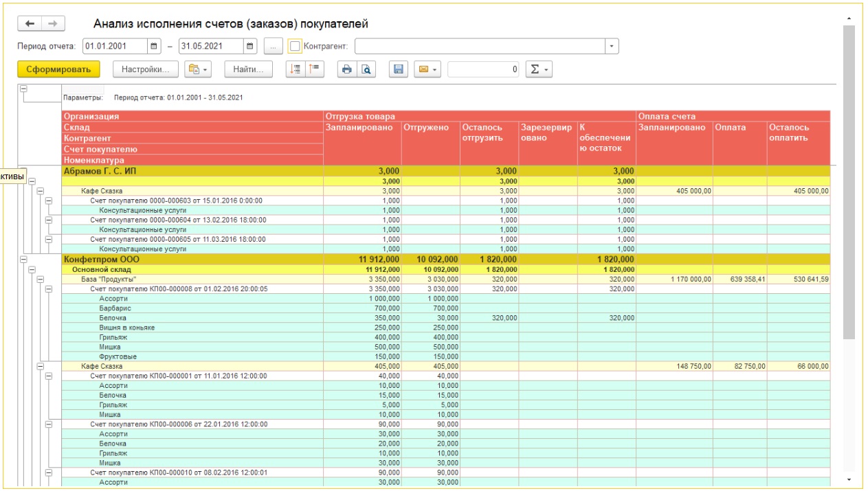The height and width of the screenshot is (491, 868).
Task: Collapse the Конфетпром ООО group
Action: [23, 260]
